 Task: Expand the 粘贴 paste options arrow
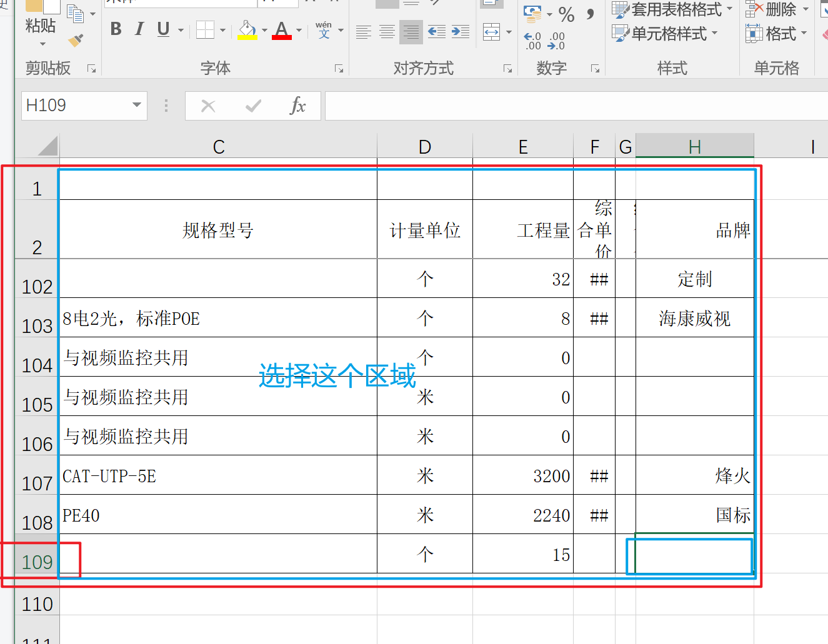[42, 44]
